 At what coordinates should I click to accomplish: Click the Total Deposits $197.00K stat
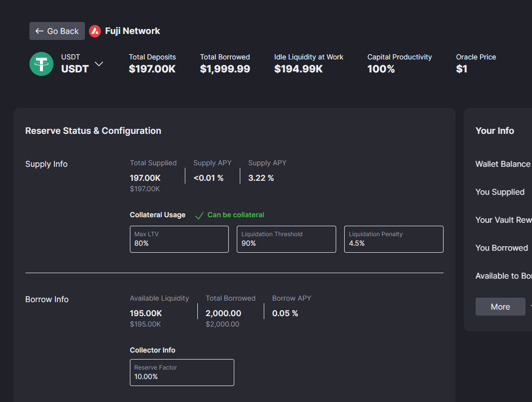click(152, 69)
